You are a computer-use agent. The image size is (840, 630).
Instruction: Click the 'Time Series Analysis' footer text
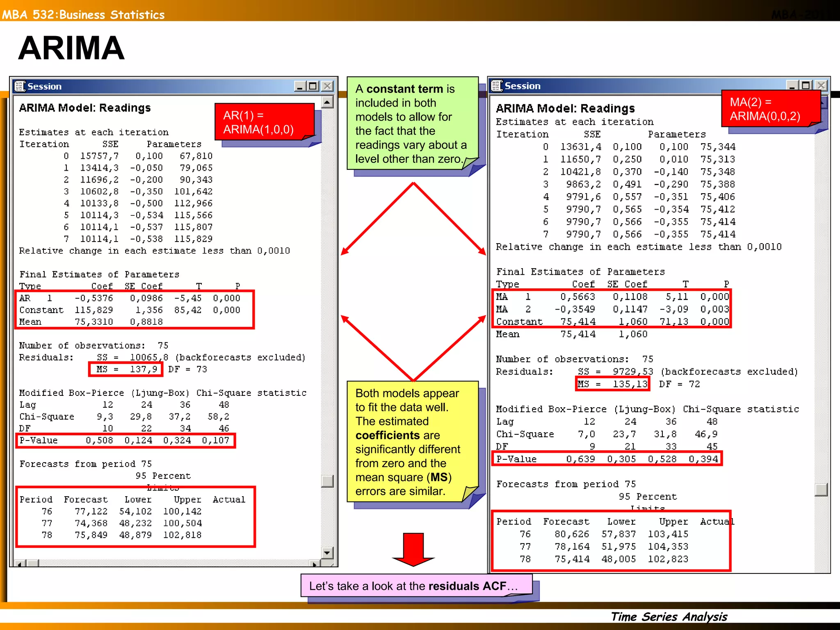pos(669,616)
